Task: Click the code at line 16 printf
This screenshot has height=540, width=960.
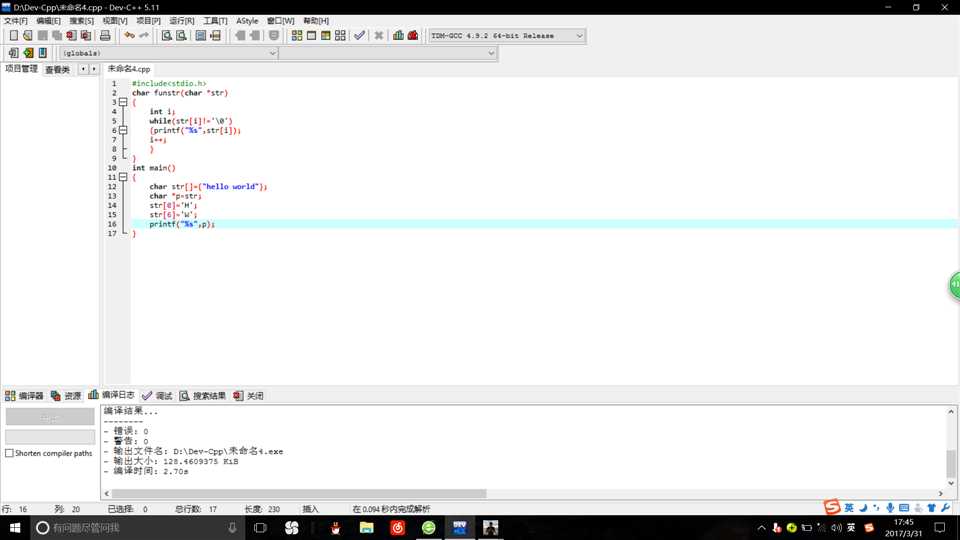Action: tap(181, 224)
